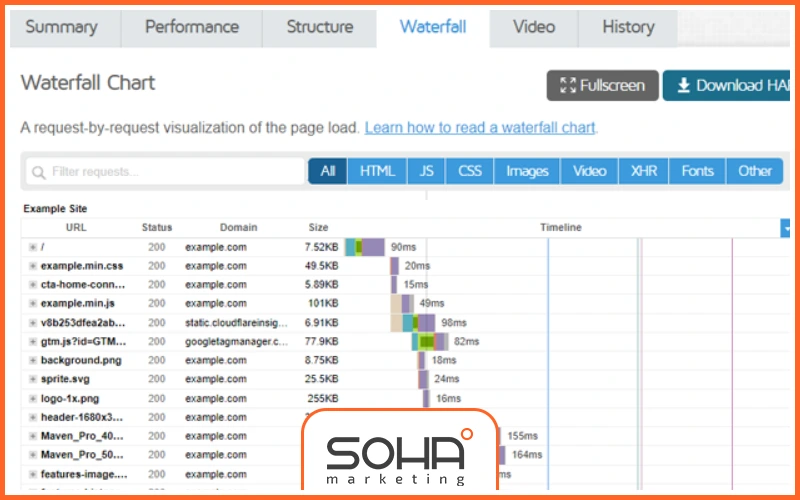Expand the sprite.svg request row
Viewport: 800px width, 500px height.
[33, 380]
